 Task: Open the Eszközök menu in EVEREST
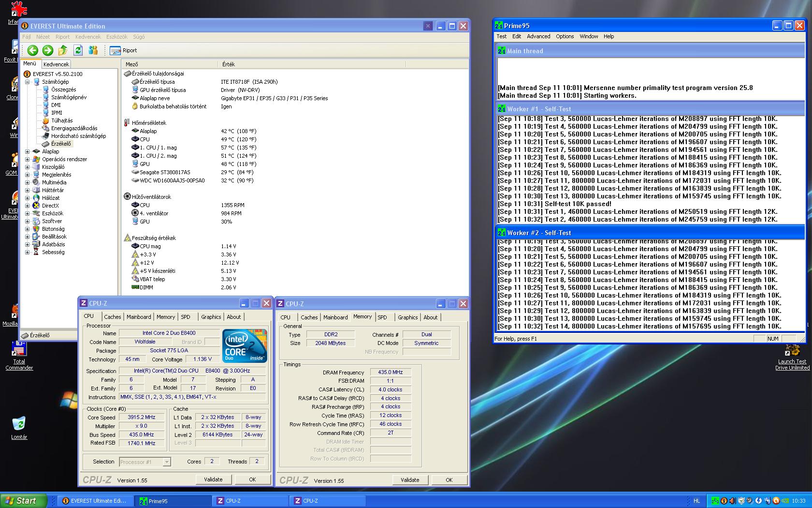tap(117, 37)
